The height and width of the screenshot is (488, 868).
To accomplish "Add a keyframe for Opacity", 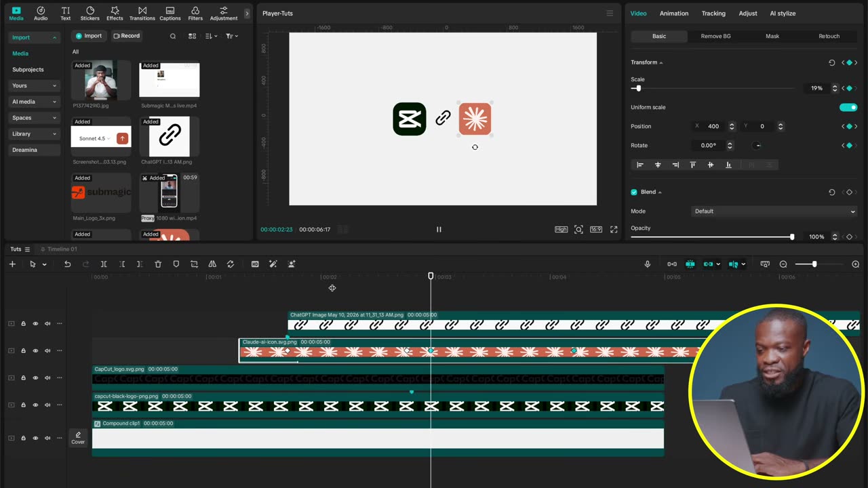I will pyautogui.click(x=849, y=237).
